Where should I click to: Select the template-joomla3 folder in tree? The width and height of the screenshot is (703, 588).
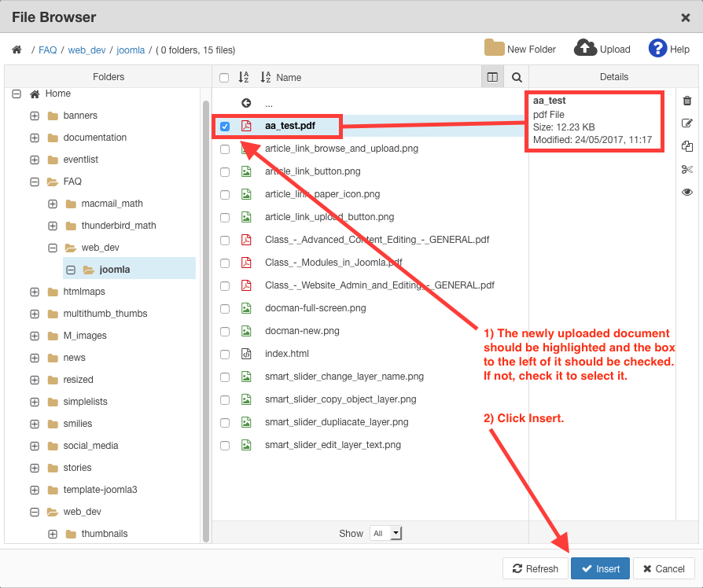(x=100, y=490)
